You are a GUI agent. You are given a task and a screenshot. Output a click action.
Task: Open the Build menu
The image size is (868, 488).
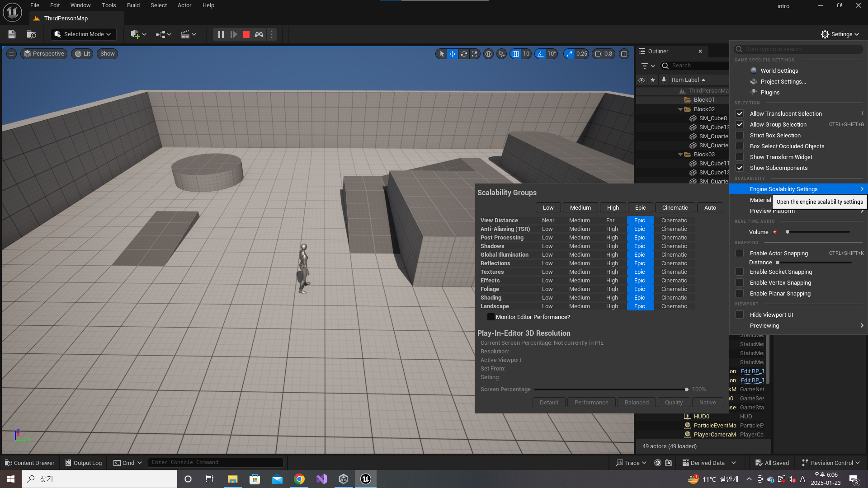[133, 5]
